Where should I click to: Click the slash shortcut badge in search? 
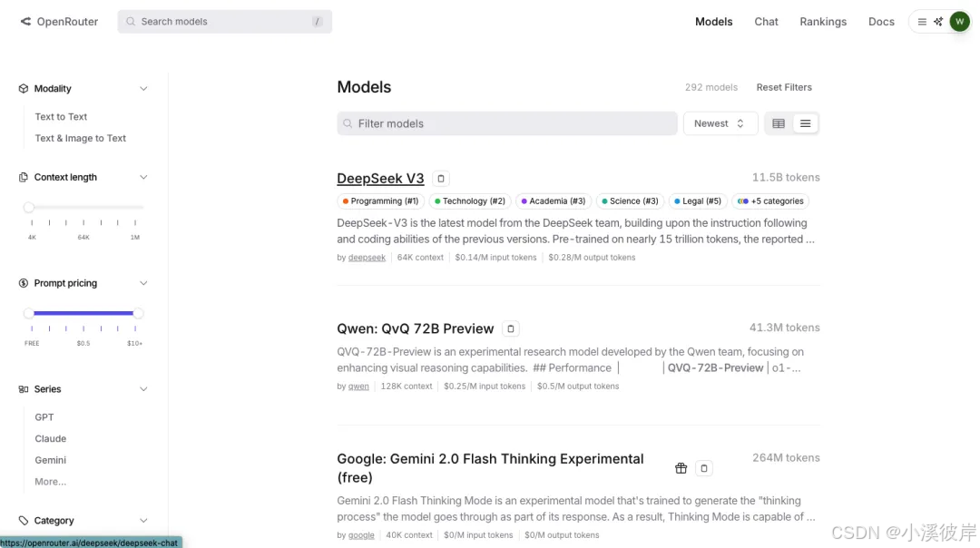317,21
